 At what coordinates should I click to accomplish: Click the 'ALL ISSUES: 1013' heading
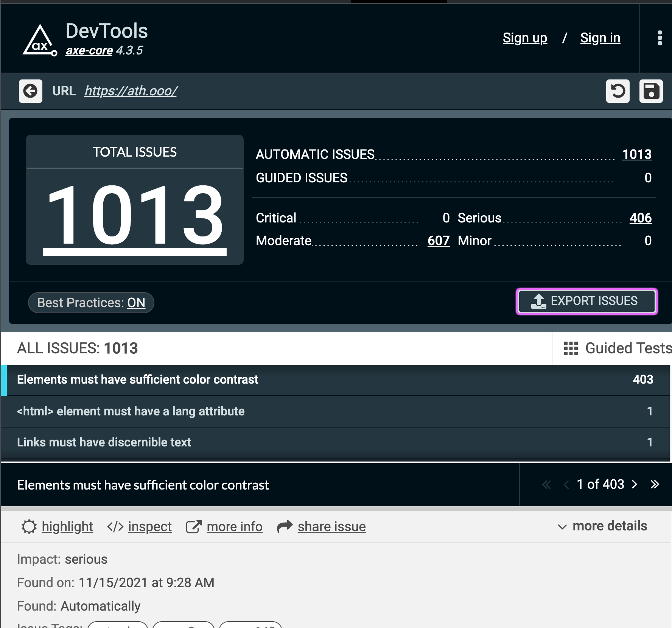click(x=78, y=348)
